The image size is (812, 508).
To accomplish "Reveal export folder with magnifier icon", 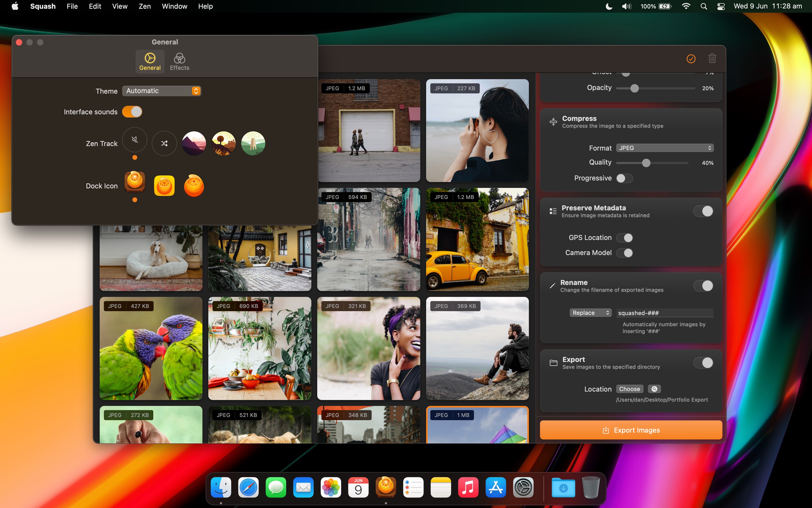I will [654, 389].
